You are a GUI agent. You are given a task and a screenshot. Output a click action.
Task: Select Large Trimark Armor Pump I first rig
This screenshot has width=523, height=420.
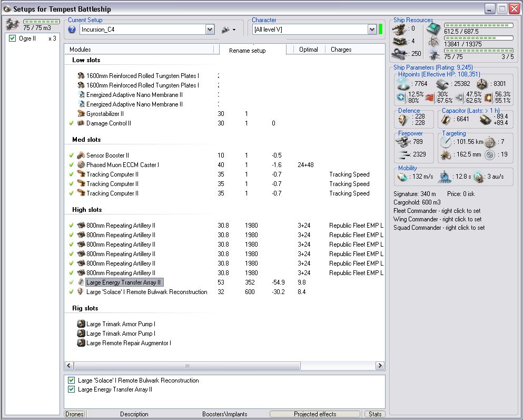point(121,324)
